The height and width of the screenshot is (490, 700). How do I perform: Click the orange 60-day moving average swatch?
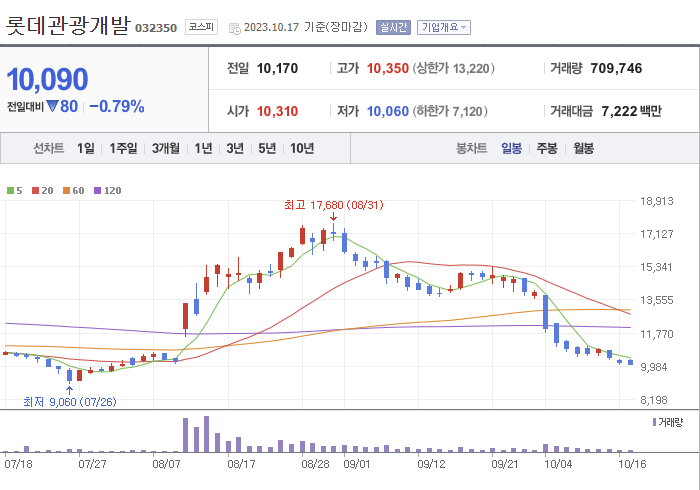[x=67, y=191]
